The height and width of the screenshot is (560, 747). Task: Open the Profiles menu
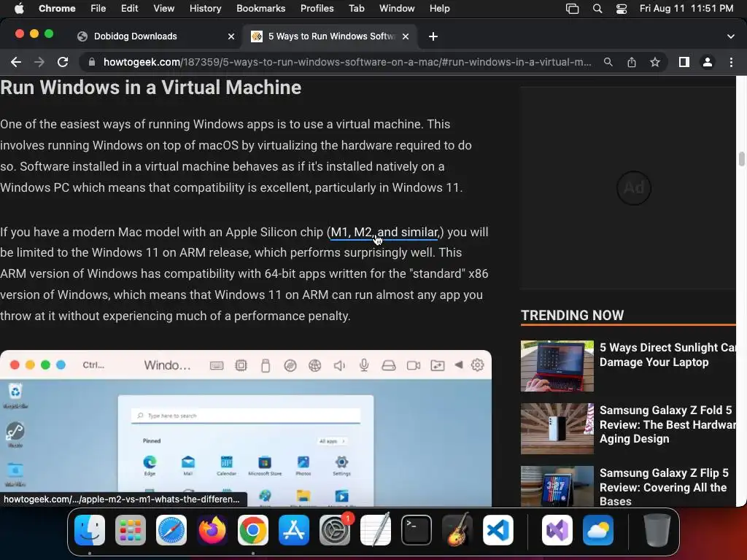[317, 8]
